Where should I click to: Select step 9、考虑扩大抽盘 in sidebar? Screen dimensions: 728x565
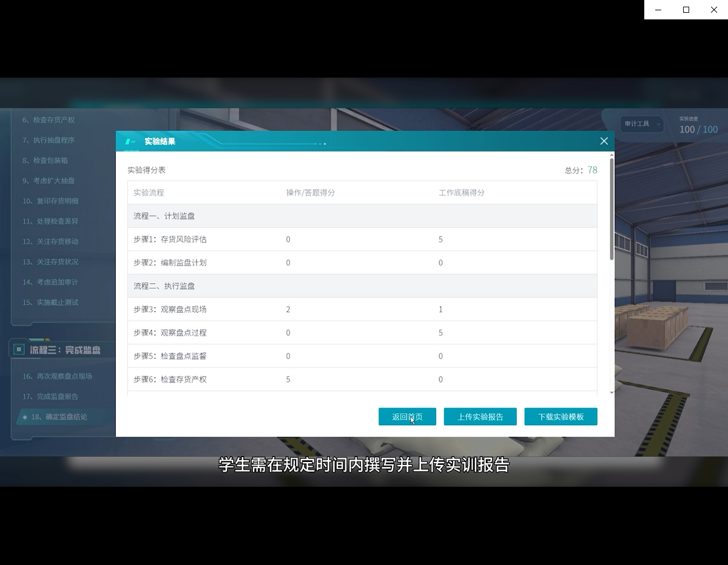49,181
